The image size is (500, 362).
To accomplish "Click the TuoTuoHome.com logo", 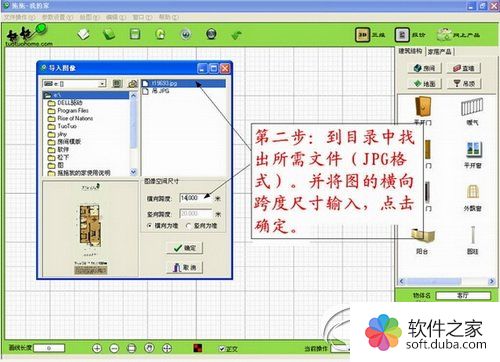I will (28, 36).
